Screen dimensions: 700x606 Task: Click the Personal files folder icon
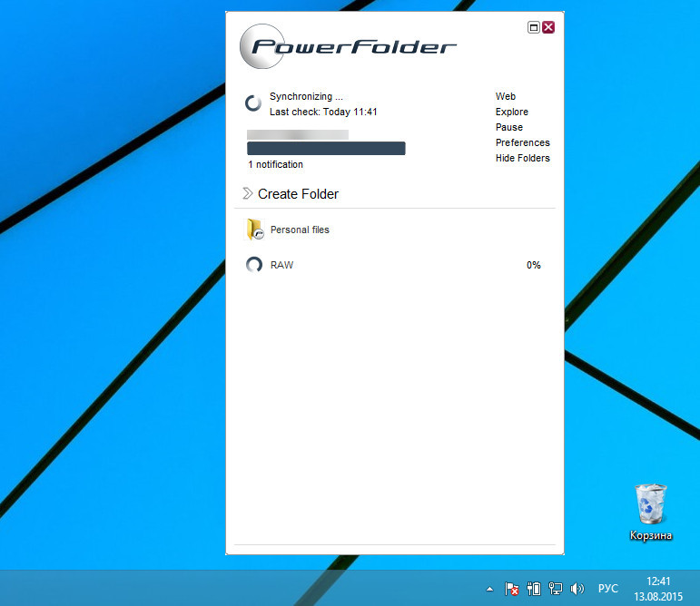(255, 230)
